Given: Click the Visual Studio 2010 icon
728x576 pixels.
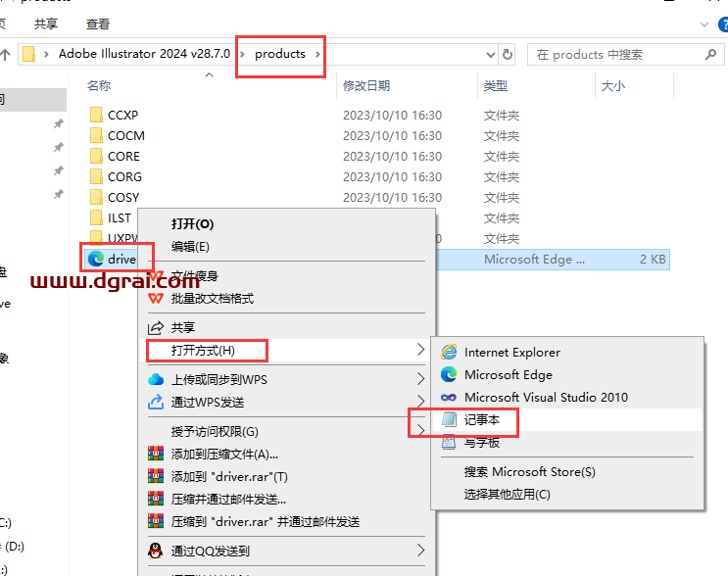Looking at the screenshot, I should tap(449, 397).
